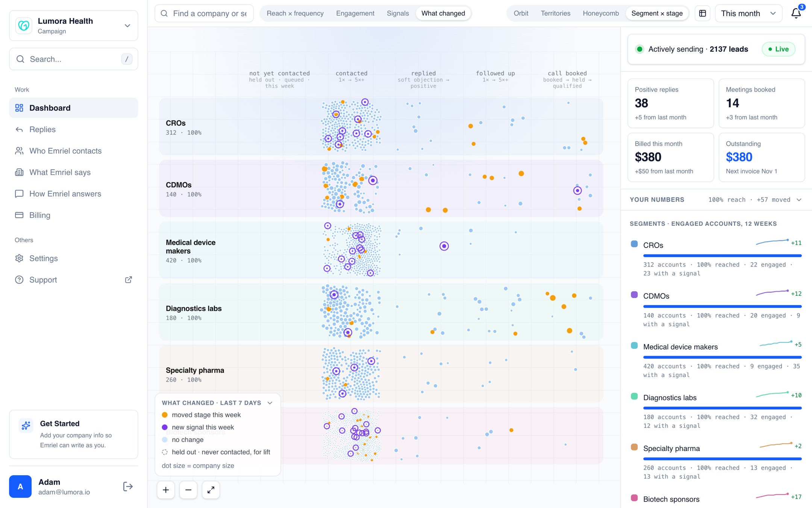Viewport: 812px width, 508px height.
Task: Click the zoom out minus button
Action: coord(188,490)
